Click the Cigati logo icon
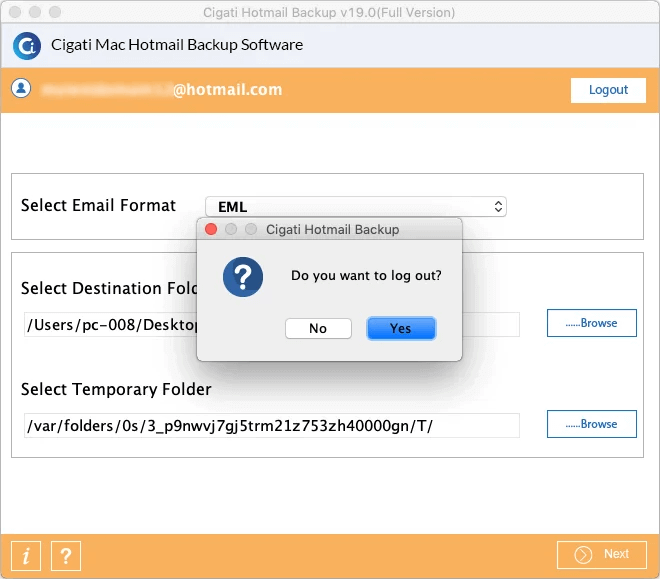Viewport: 660px width, 579px height. 27,46
